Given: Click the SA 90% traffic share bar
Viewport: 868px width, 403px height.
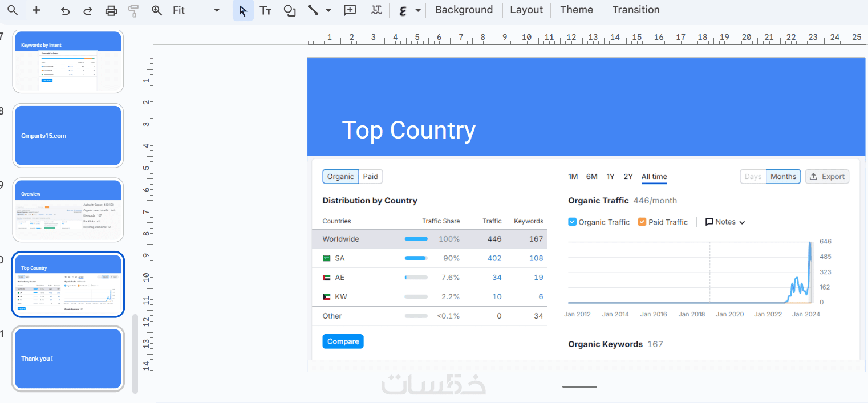Looking at the screenshot, I should click(416, 258).
